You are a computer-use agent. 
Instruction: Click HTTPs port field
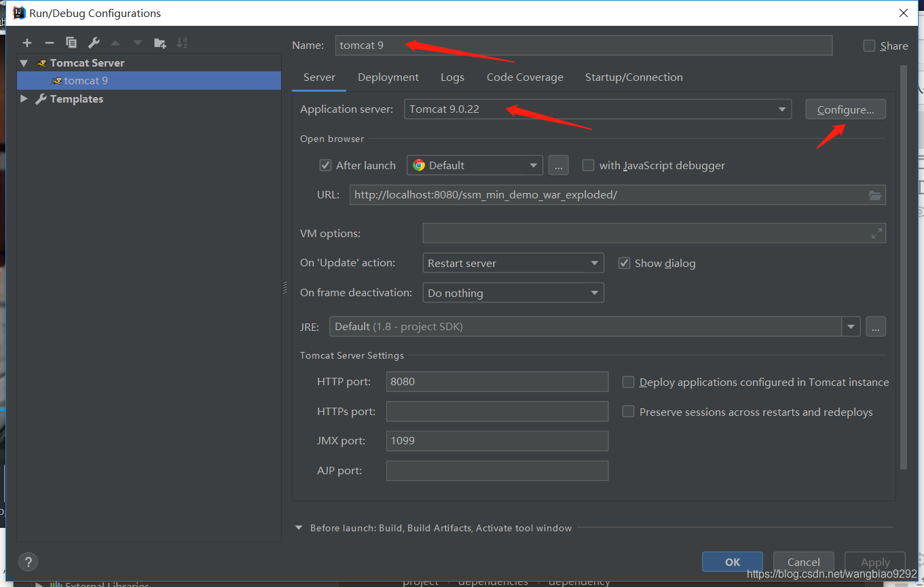pos(497,411)
